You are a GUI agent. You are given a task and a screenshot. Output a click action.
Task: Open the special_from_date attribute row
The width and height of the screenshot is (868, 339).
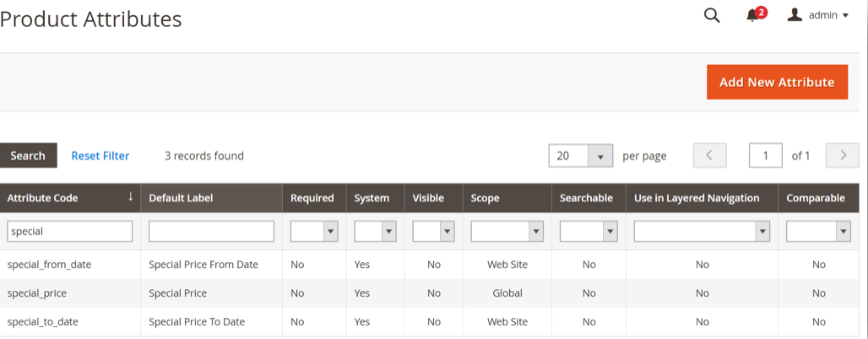430,265
